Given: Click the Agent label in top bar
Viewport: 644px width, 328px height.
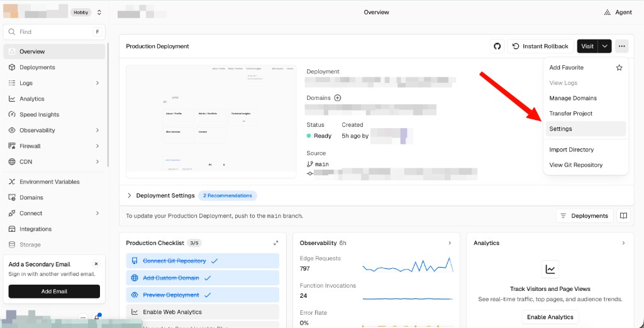Looking at the screenshot, I should [623, 13].
